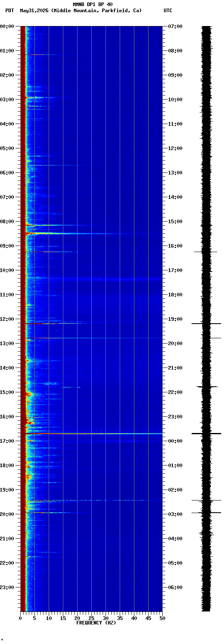Image resolution: width=224 pixels, height=644 pixels.
Task: Click UTC axis label "18:00"
Action: 175,295
